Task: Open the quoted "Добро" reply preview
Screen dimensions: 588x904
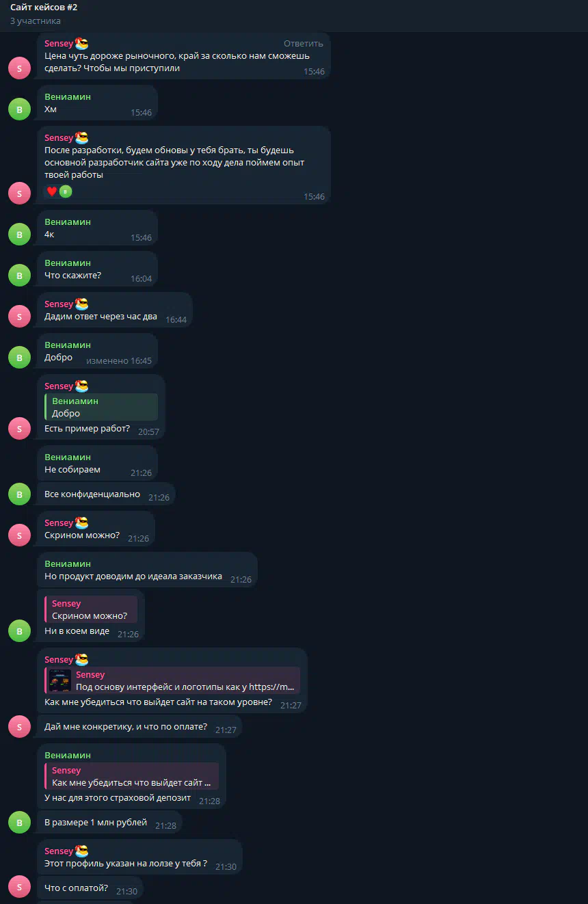Action: point(101,407)
